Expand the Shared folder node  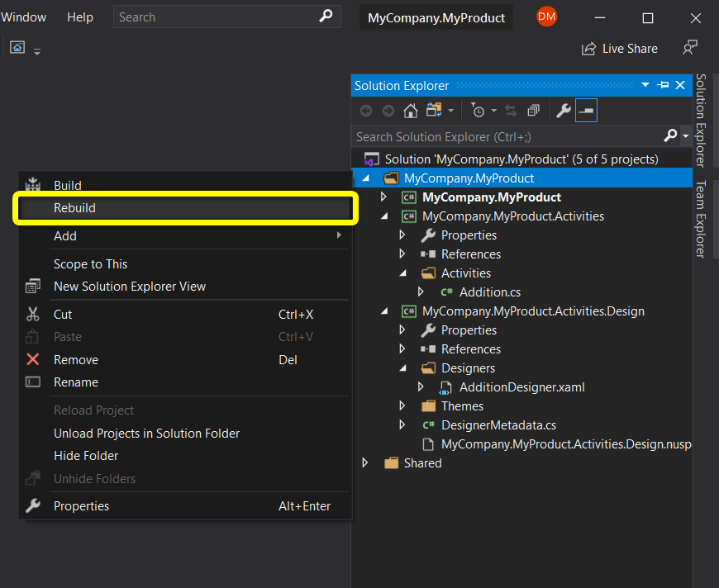(365, 463)
